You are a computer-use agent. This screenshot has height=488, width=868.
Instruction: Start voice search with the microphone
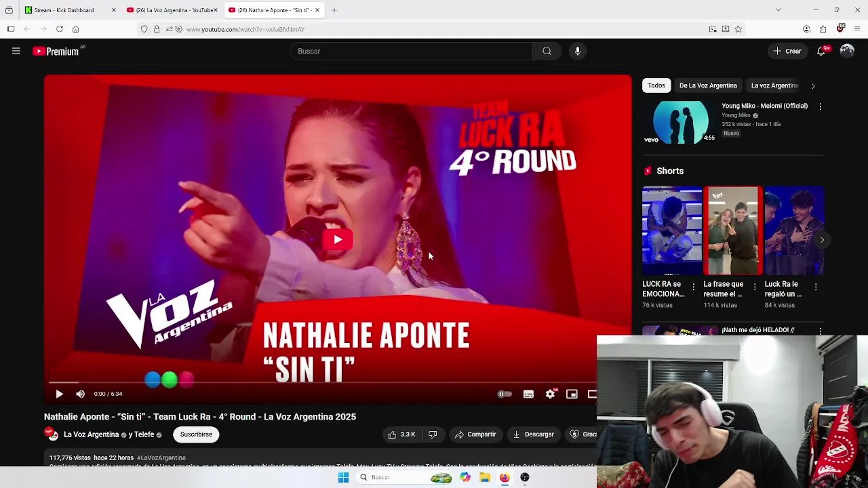click(x=577, y=51)
